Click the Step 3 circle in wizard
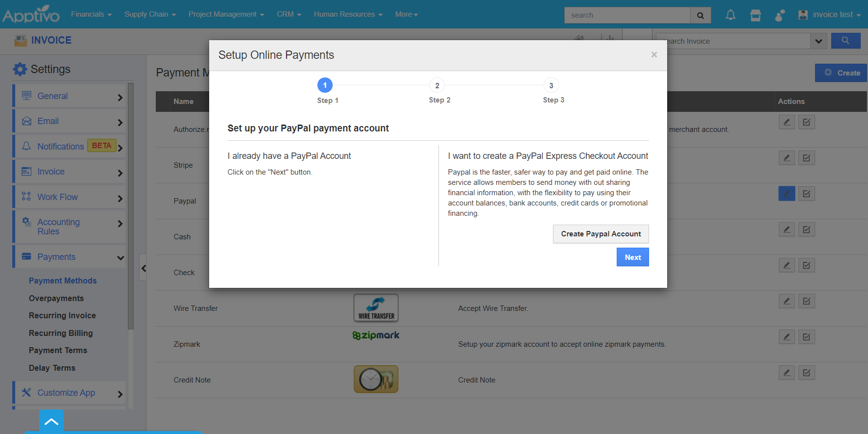Viewport: 868px width, 434px height. coord(551,85)
